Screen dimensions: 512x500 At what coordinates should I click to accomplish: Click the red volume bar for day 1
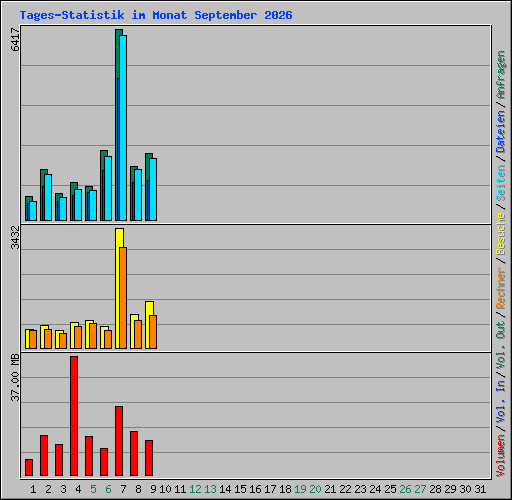pyautogui.click(x=29, y=467)
